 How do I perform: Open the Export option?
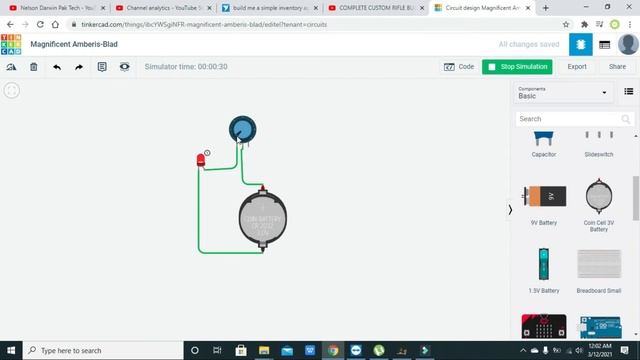(577, 67)
